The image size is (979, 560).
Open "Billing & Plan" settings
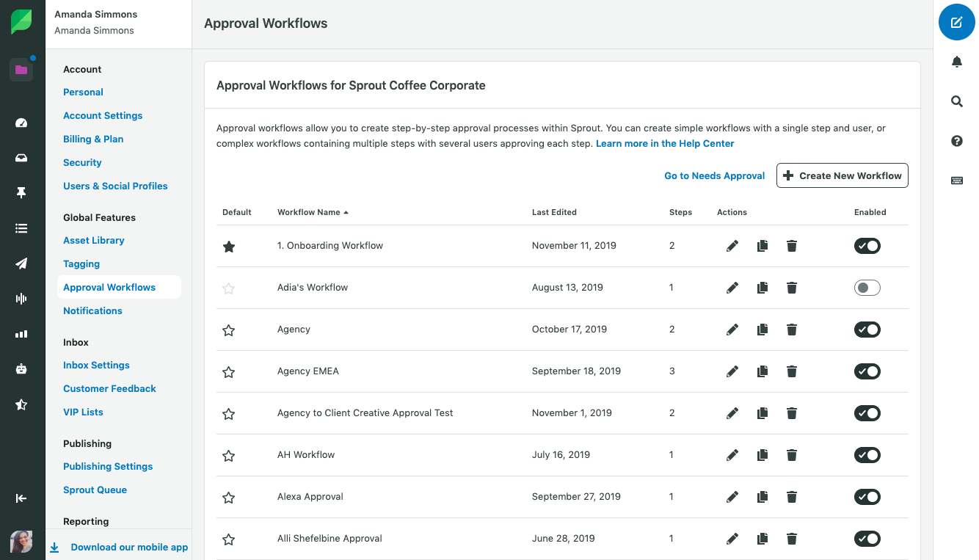pos(92,139)
